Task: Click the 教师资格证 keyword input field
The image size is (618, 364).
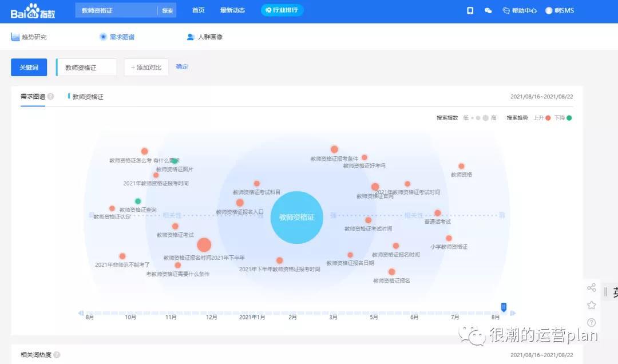Action: point(87,68)
